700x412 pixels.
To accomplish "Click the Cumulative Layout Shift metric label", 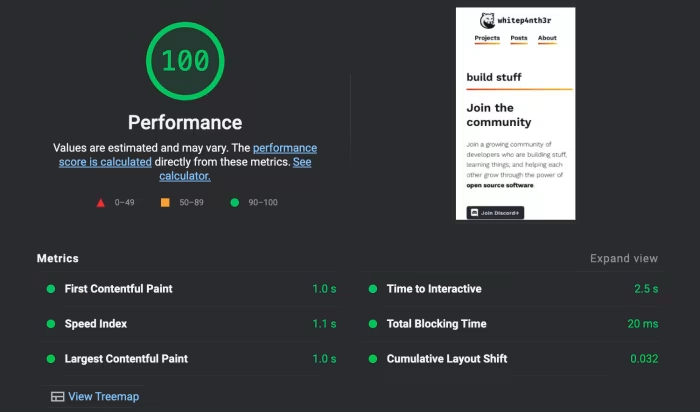I will (447, 359).
